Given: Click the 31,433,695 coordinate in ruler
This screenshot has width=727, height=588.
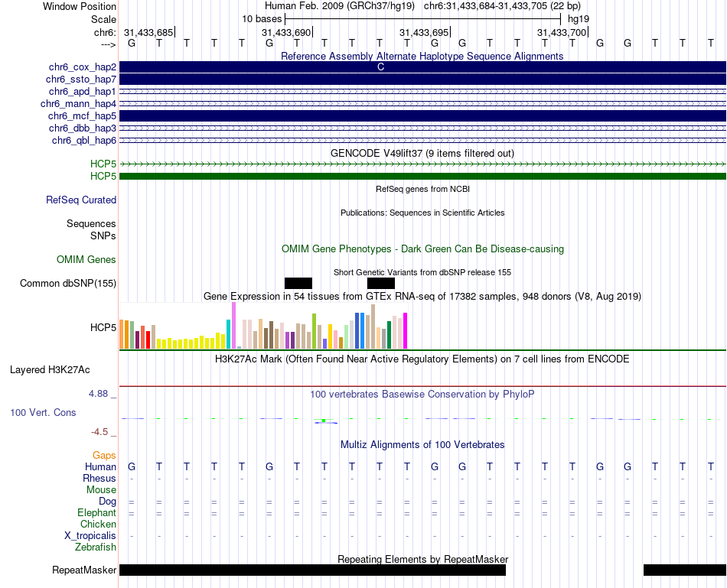Looking at the screenshot, I should coord(424,32).
